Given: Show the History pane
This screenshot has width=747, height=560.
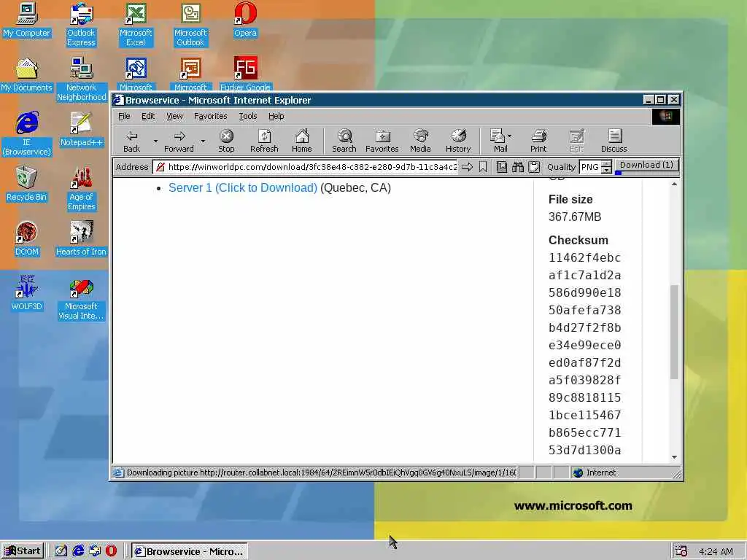Looking at the screenshot, I should [458, 141].
